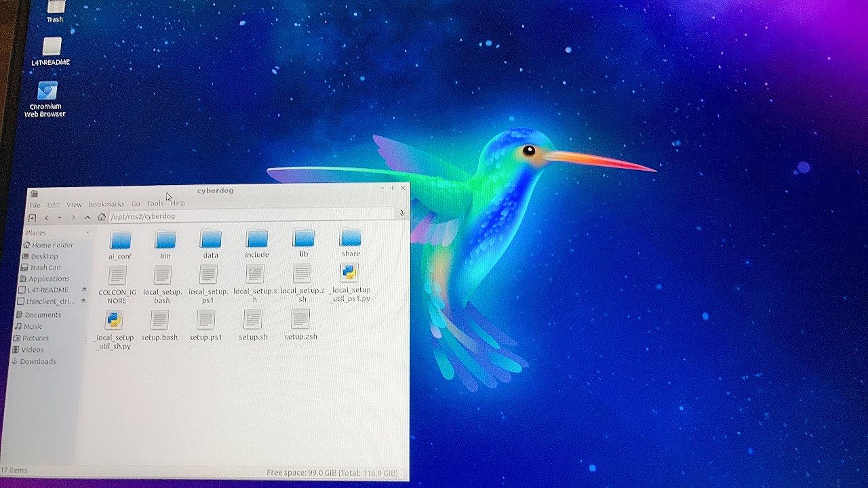The image size is (868, 488).
Task: Open the Bookmarks menu
Action: [106, 204]
